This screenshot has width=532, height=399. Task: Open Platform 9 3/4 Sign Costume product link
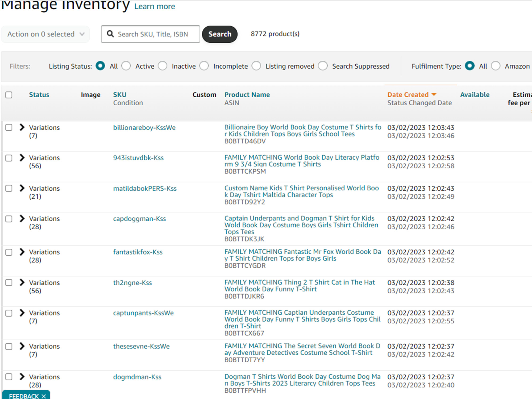pos(302,161)
